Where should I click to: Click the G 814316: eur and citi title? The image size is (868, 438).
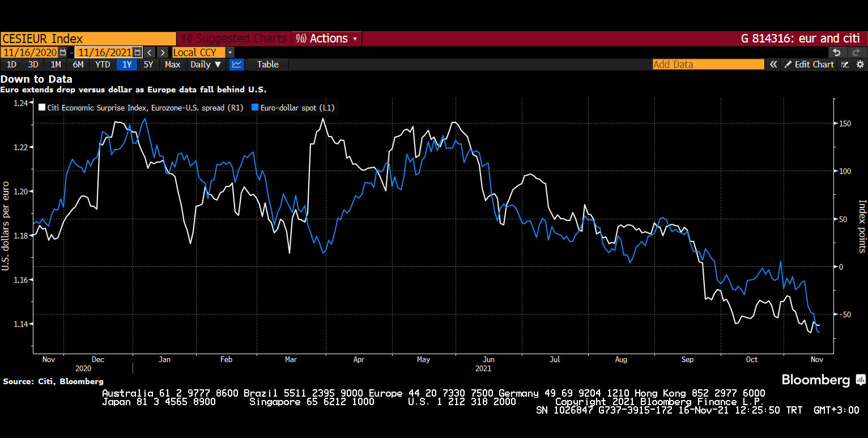(801, 39)
